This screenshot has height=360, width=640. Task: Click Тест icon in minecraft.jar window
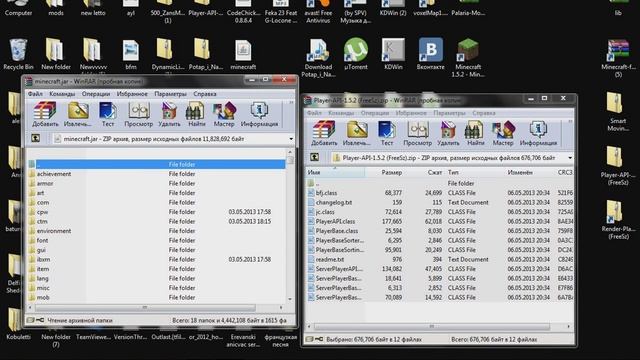tap(107, 114)
